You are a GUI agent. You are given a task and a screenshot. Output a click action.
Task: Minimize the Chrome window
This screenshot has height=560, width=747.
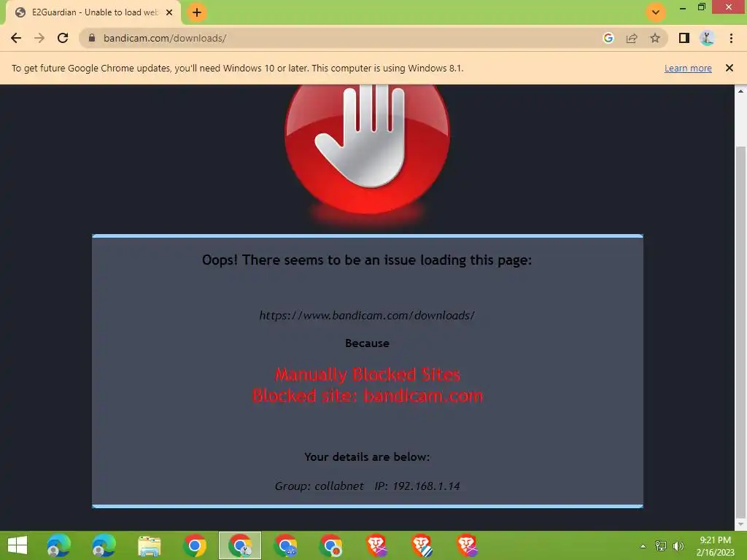(x=683, y=7)
